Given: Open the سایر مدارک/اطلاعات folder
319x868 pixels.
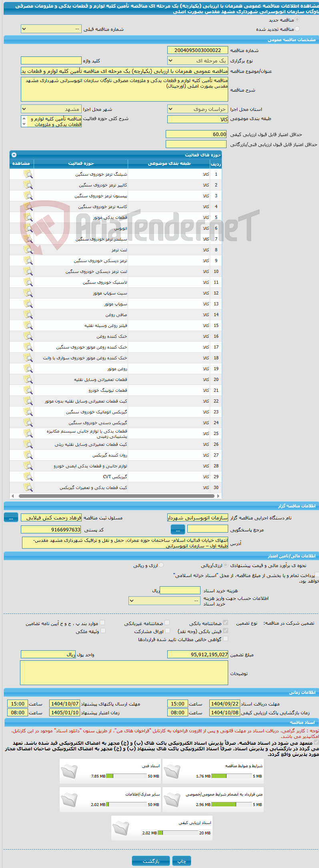Looking at the screenshot, I should point(69,799).
